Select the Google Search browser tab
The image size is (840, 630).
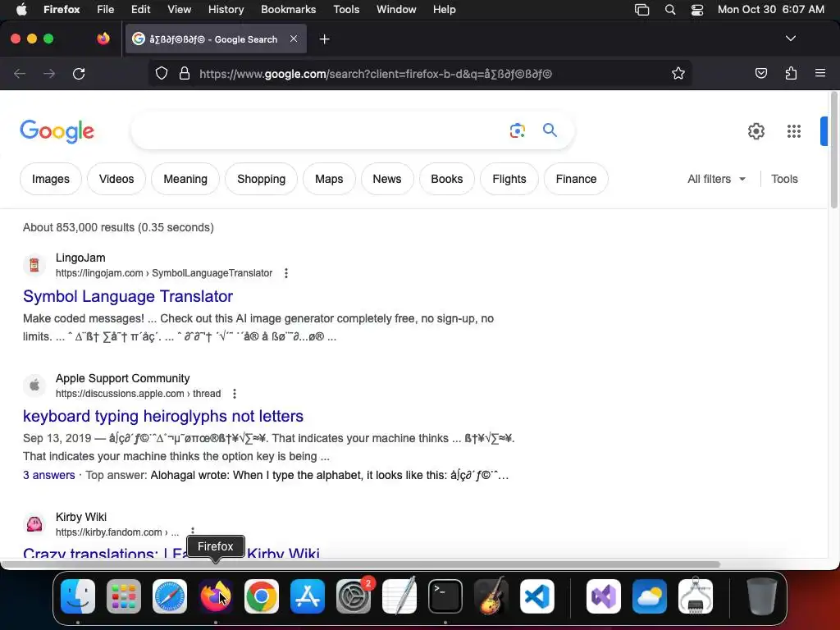point(216,39)
